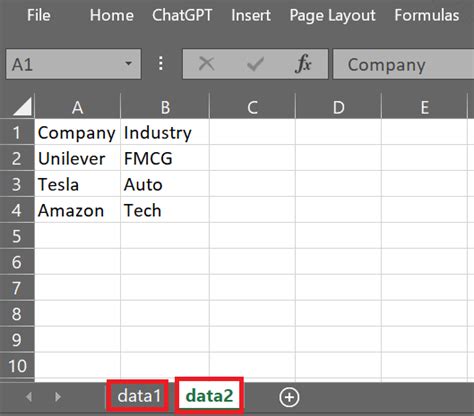Click the previous sheet navigation arrow
The width and height of the screenshot is (474, 416).
coord(29,397)
